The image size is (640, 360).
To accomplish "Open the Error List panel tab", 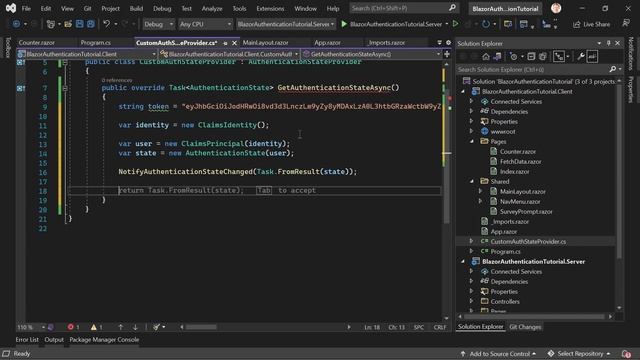I will (x=27, y=340).
